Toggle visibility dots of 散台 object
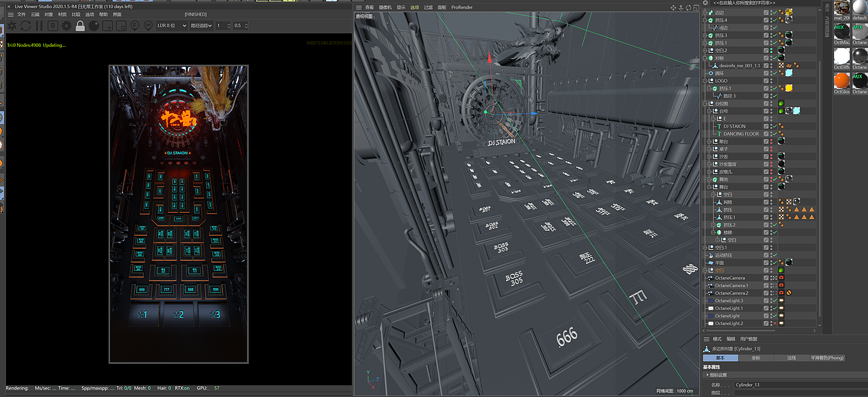Viewport: 868px width, 397px height. pos(772,142)
